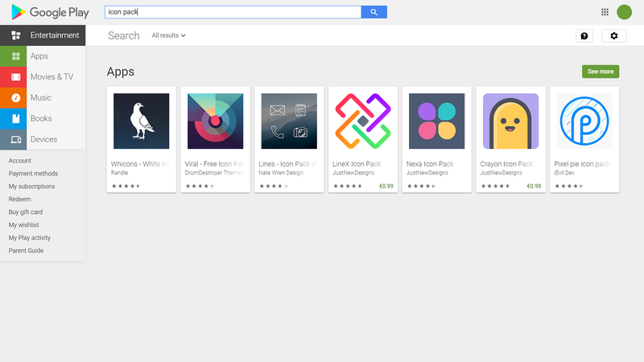
Task: Expand the All results dropdown
Action: click(168, 35)
